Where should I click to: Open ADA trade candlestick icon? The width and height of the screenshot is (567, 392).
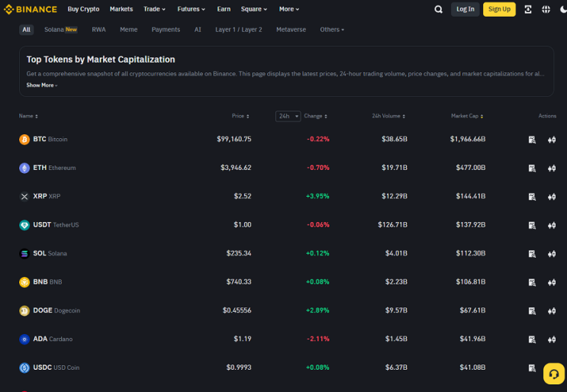pos(552,339)
